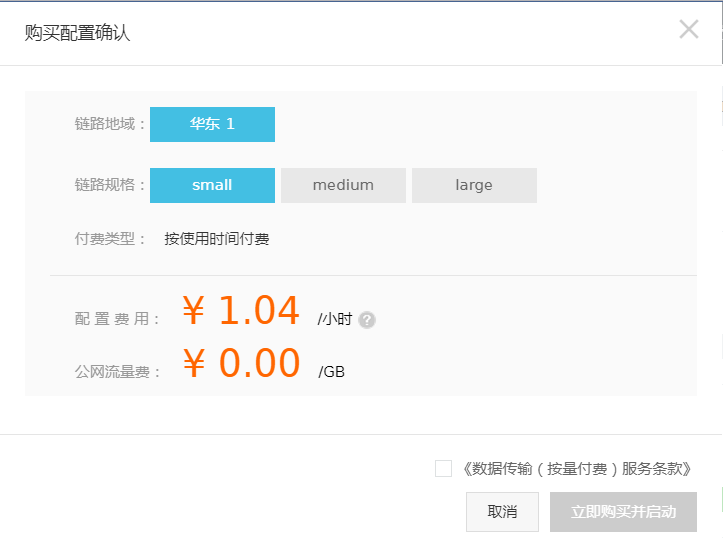Click 立即购买并启动 to purchase
The height and width of the screenshot is (555, 723).
coord(623,511)
